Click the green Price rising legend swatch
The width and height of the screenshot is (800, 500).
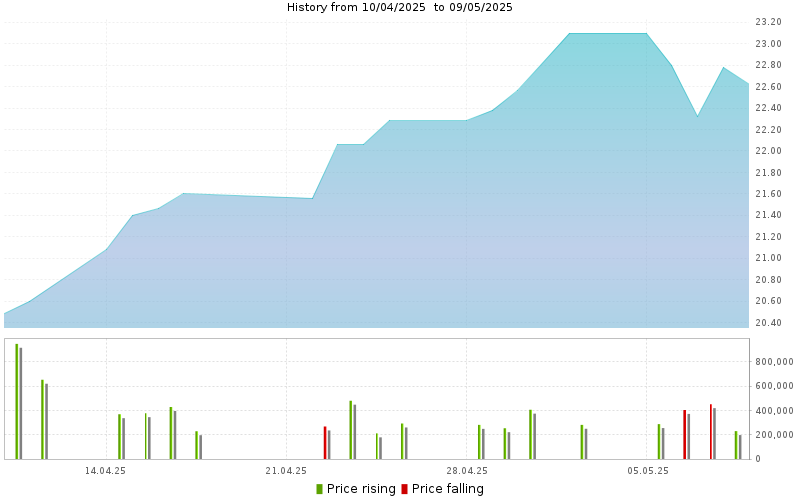pyautogui.click(x=319, y=489)
